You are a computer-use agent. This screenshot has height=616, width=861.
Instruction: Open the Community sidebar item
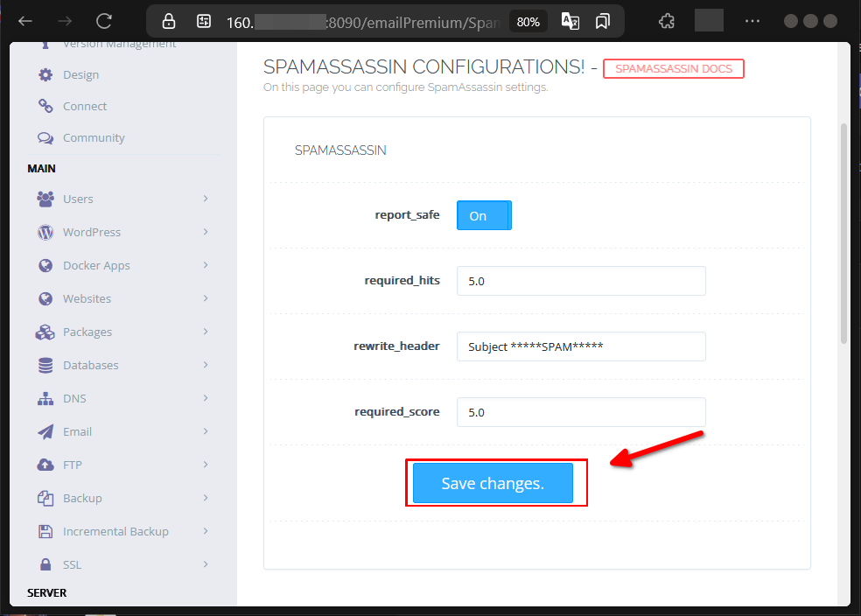pyautogui.click(x=94, y=137)
